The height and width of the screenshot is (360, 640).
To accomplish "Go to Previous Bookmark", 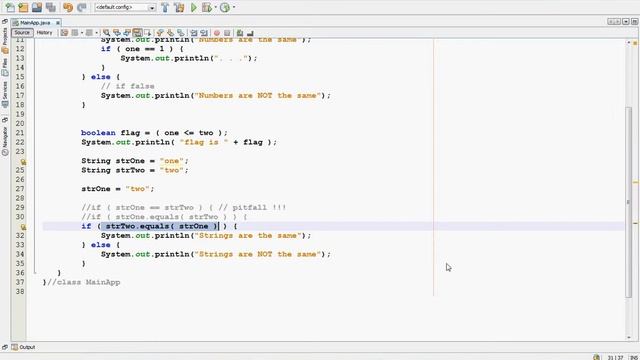I will tap(160, 33).
